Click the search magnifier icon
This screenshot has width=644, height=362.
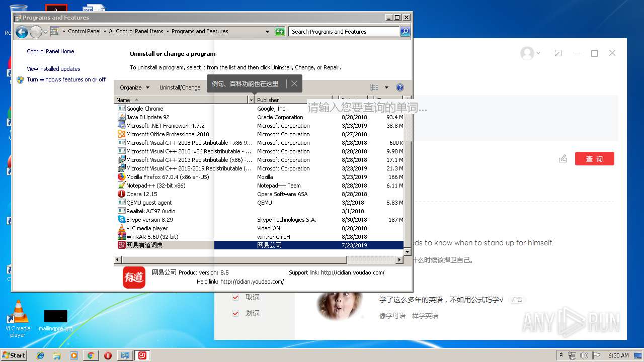tap(405, 32)
